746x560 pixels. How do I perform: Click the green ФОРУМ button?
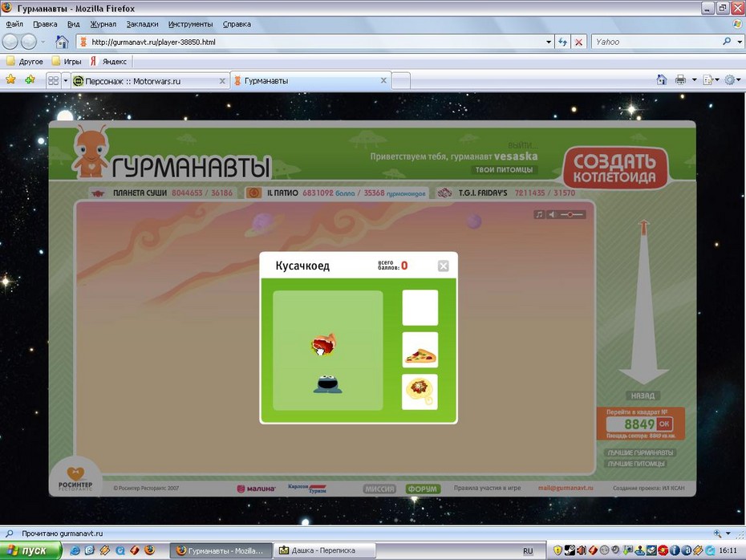pos(423,489)
